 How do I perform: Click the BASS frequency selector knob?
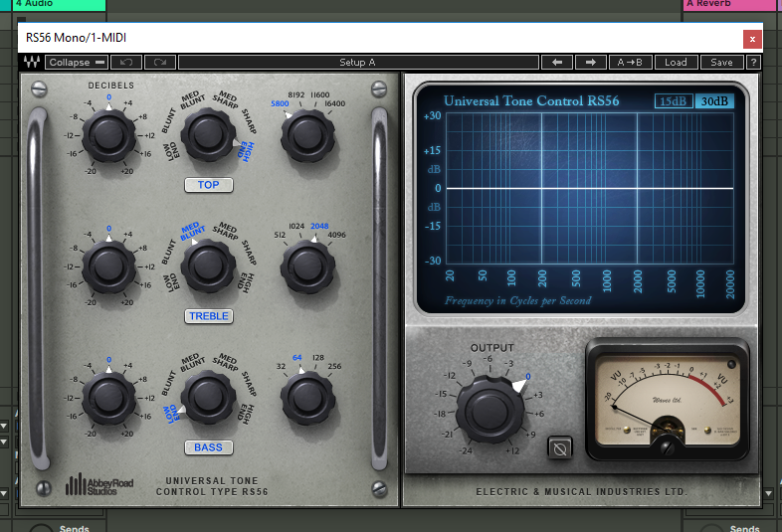click(307, 398)
